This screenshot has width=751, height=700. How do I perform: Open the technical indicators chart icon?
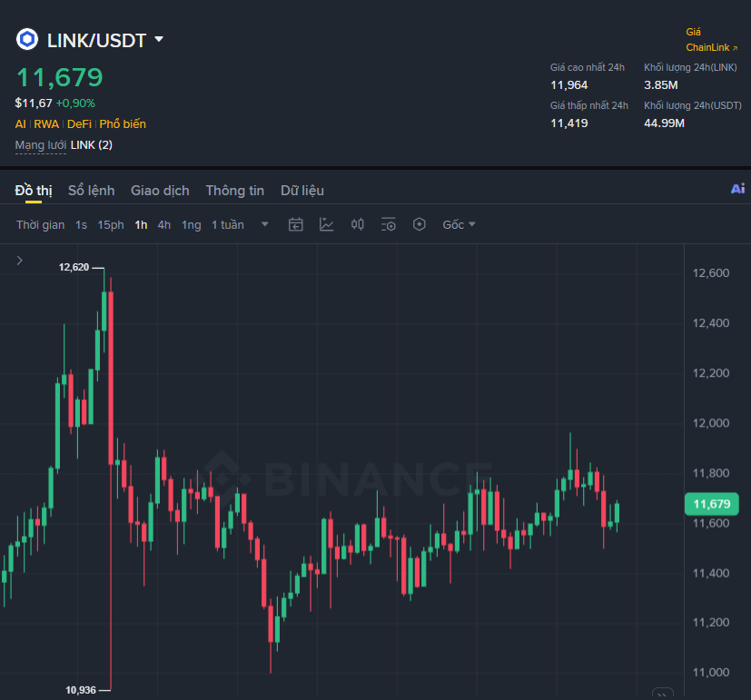click(x=326, y=224)
